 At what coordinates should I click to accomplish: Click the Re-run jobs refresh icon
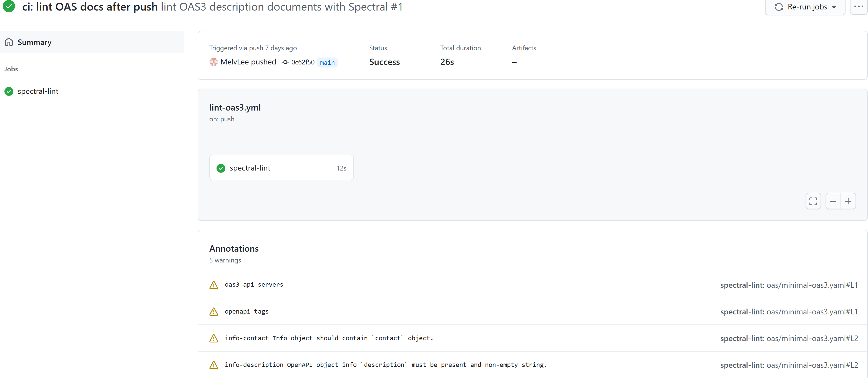pyautogui.click(x=779, y=7)
